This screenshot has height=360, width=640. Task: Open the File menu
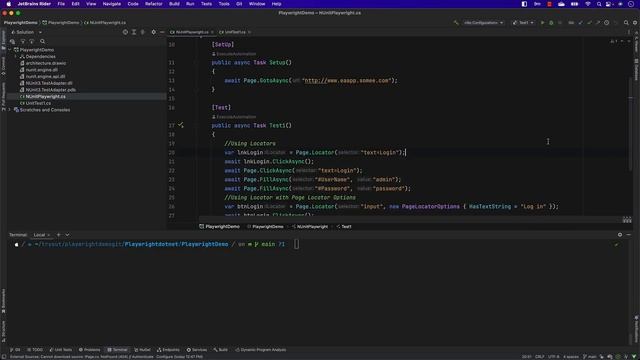pyautogui.click(x=61, y=4)
